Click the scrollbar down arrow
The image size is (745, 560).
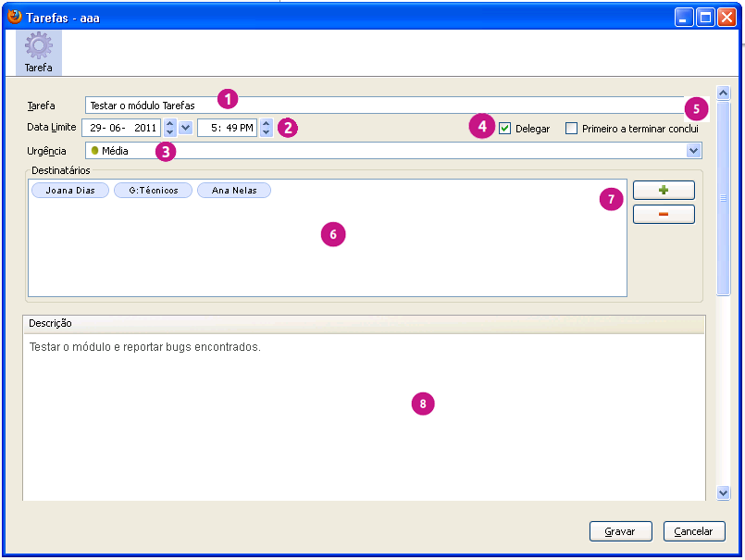point(724,493)
